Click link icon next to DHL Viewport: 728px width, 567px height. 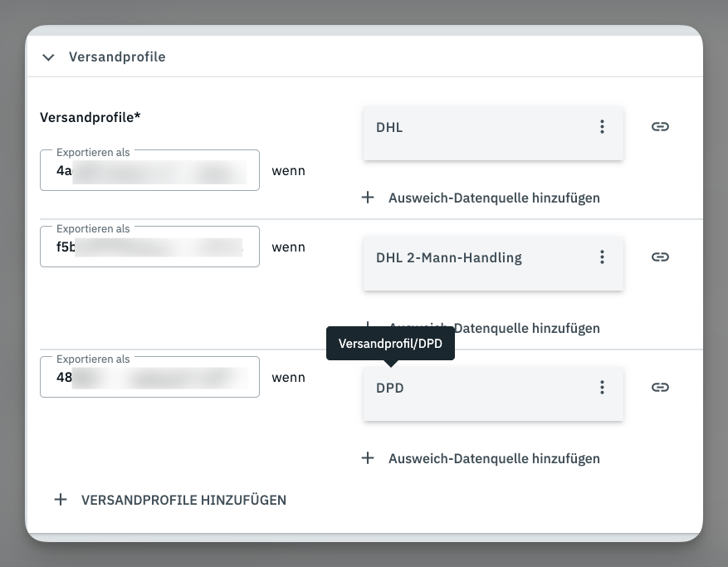(660, 127)
